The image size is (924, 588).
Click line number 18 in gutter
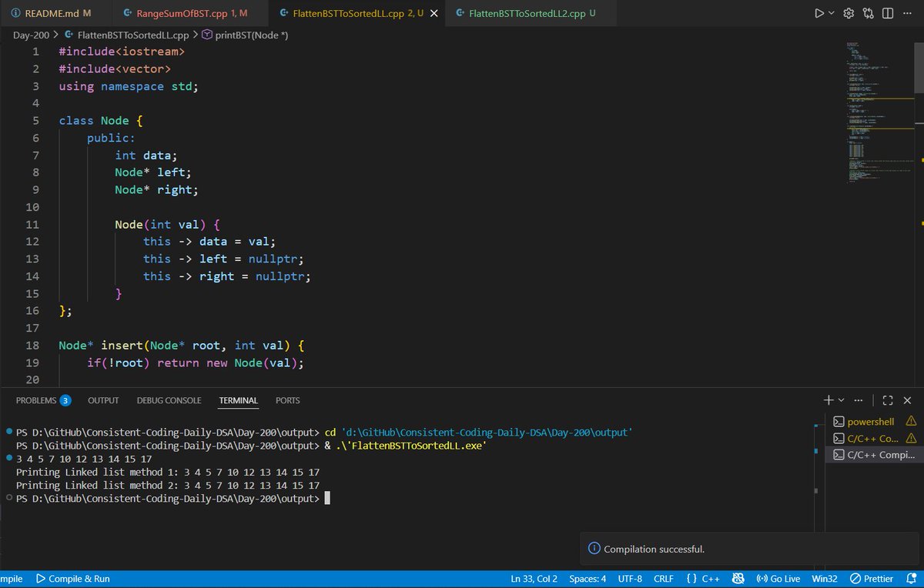pos(32,346)
